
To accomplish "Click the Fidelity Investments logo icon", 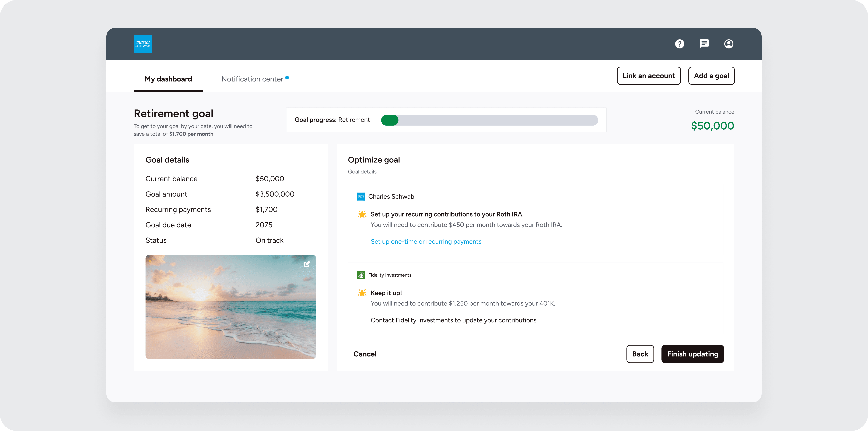I will 361,275.
